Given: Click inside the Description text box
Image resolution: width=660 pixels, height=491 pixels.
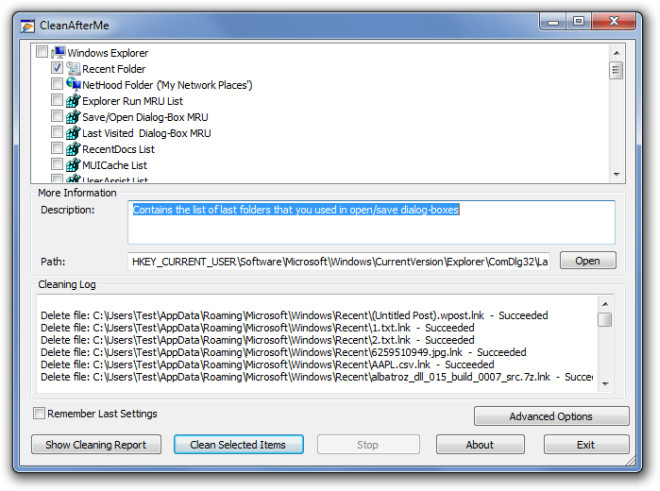Looking at the screenshot, I should pyautogui.click(x=371, y=223).
